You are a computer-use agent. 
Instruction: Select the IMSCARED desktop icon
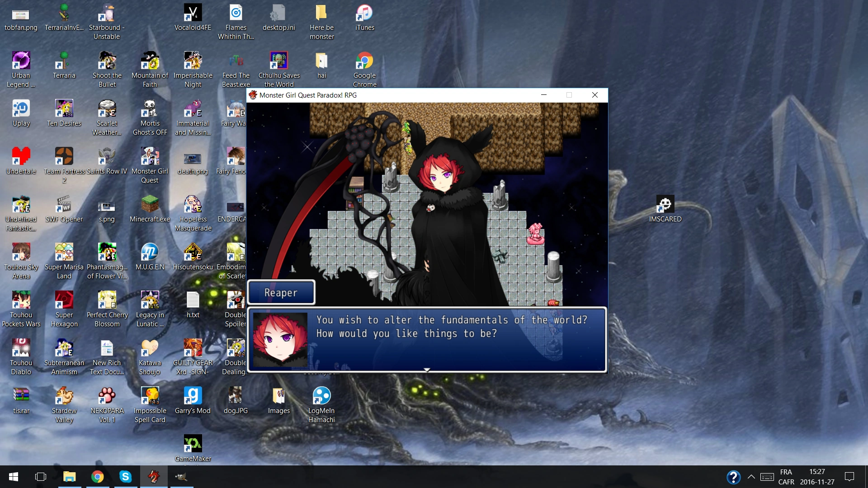[665, 204]
